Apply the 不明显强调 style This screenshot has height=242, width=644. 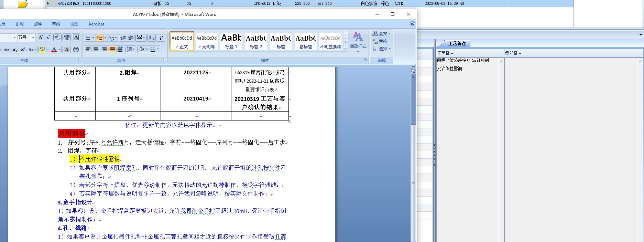330,41
